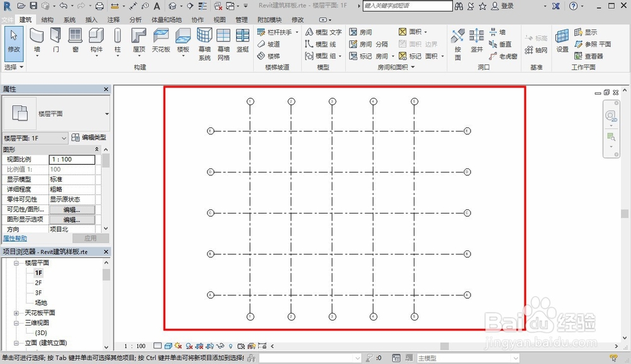Click Edit Type (编辑类型) button
Image resolution: width=631 pixels, height=364 pixels.
(x=89, y=138)
